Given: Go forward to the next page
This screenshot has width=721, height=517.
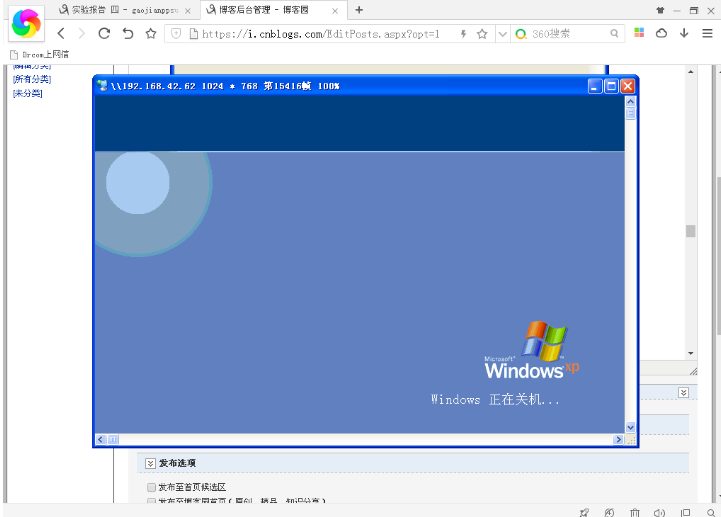Looking at the screenshot, I should (82, 33).
